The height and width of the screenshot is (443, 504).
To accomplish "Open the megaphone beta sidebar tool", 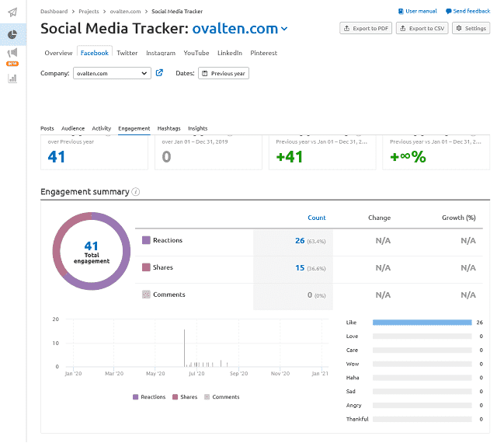I will point(12,52).
